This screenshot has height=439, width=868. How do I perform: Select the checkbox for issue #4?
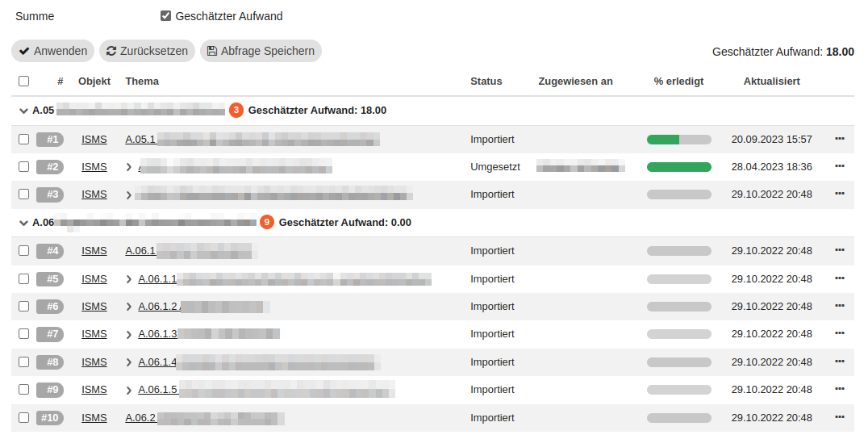23,251
